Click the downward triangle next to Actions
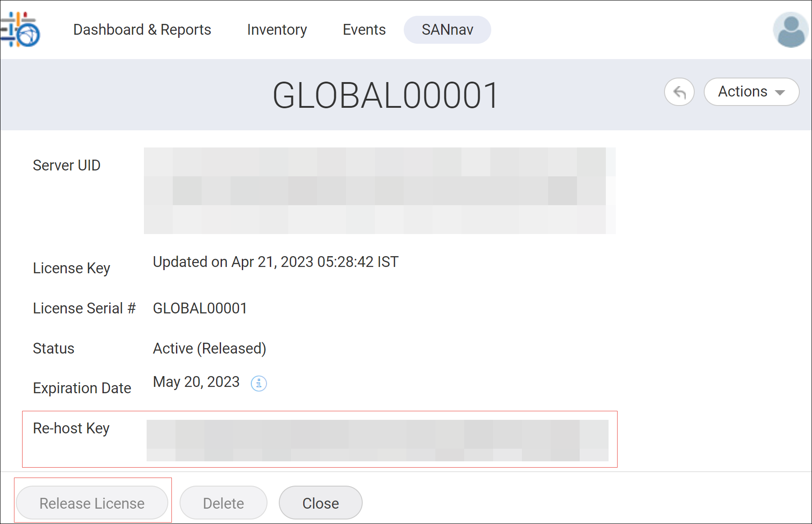This screenshot has height=524, width=812. pyautogui.click(x=780, y=92)
